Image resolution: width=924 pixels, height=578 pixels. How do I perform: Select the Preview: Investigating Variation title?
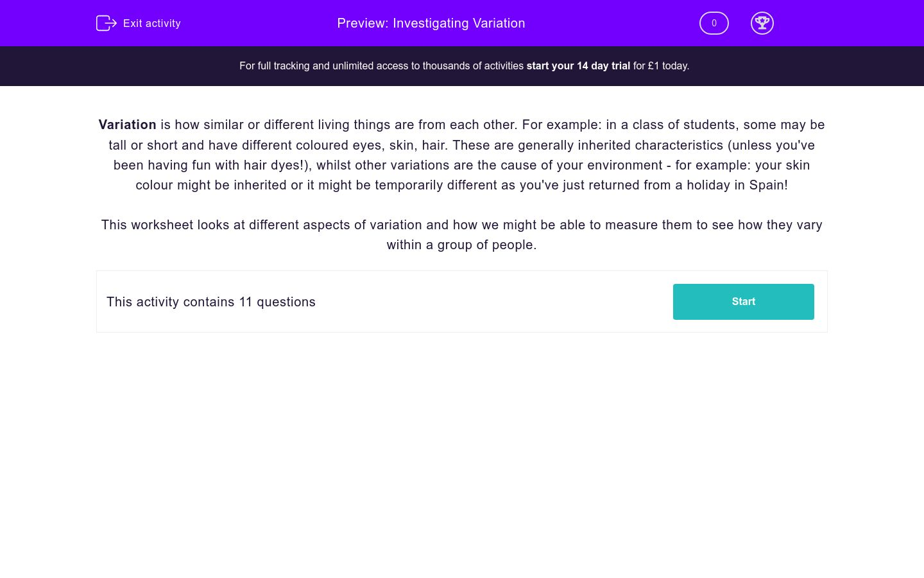431,23
